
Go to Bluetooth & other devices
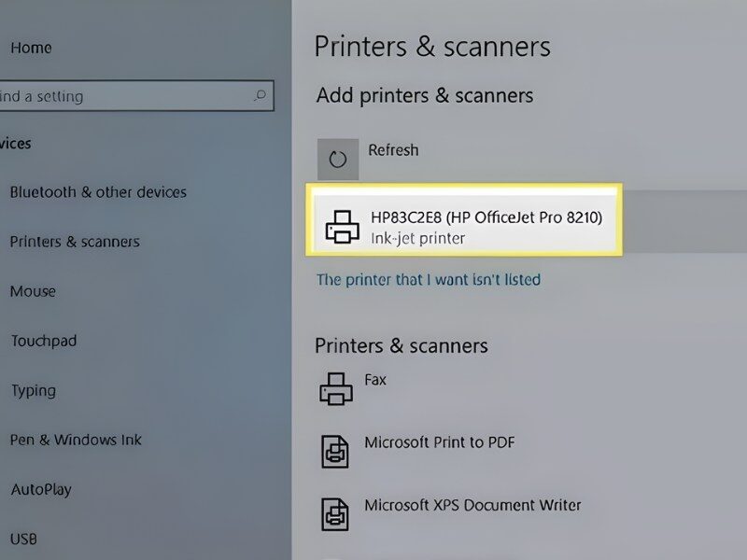tap(98, 192)
